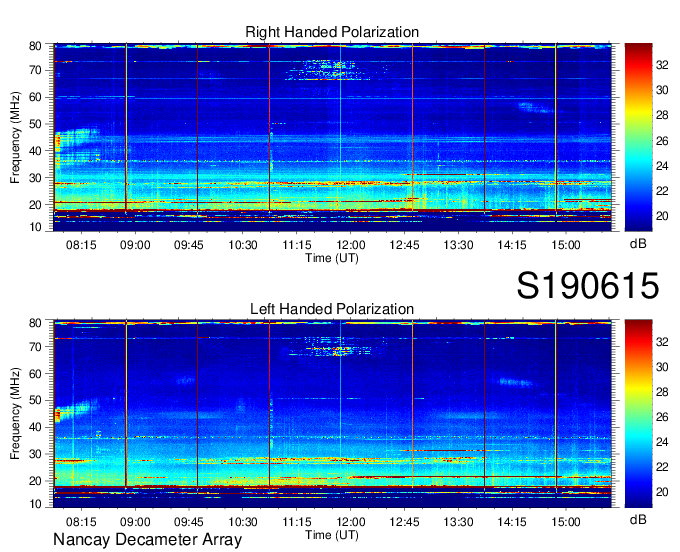The image size is (680, 552).
Task: Select the S190615 label
Action: pyautogui.click(x=588, y=286)
